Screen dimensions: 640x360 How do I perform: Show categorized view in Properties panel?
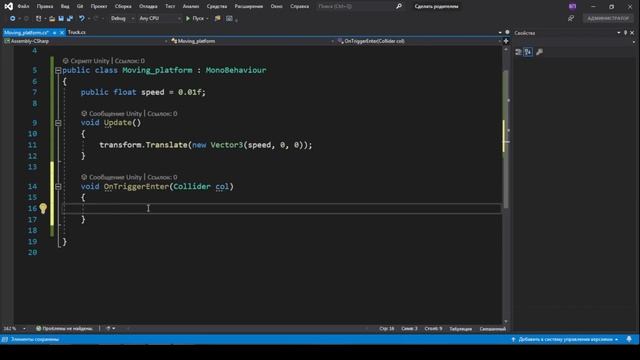518,52
